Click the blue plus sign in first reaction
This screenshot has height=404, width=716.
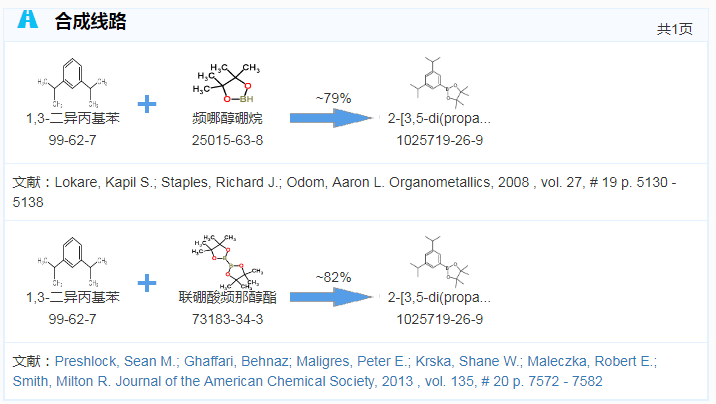pos(147,104)
